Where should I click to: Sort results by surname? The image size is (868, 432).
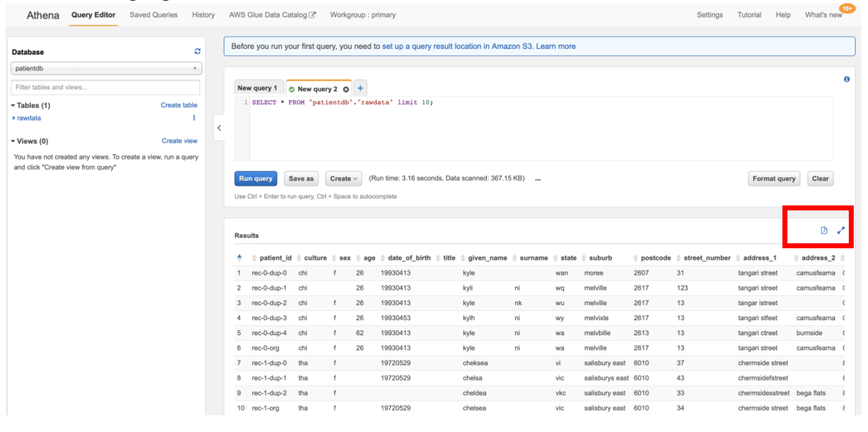(x=530, y=258)
